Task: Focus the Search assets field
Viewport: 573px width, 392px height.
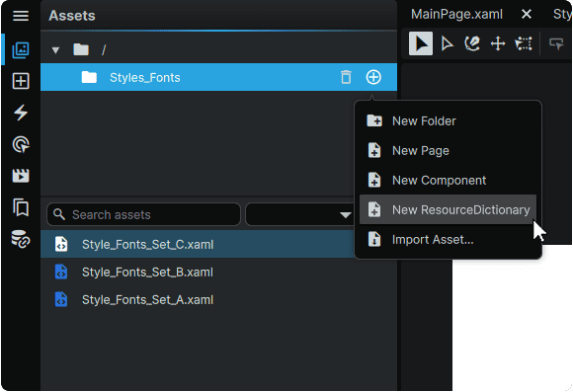Action: [x=143, y=214]
